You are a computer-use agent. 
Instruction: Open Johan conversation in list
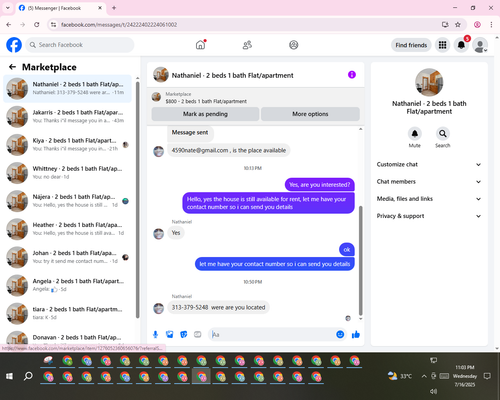(68, 257)
